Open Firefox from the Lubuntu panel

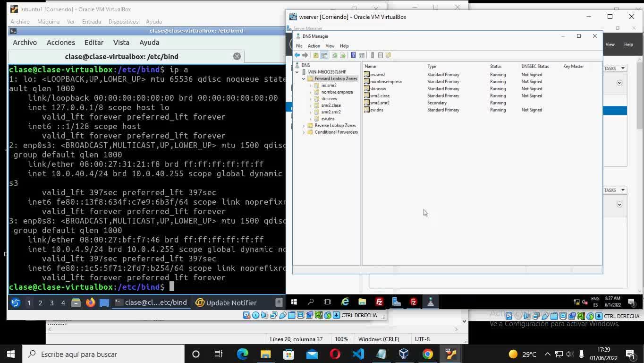(90, 302)
